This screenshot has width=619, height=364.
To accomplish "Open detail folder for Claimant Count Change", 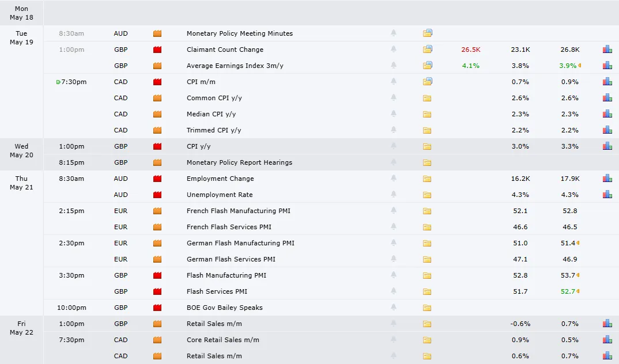I will [427, 50].
